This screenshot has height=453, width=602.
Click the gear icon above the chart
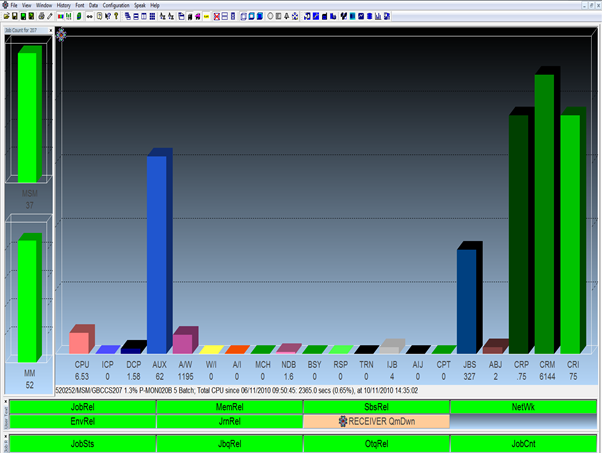tap(62, 35)
